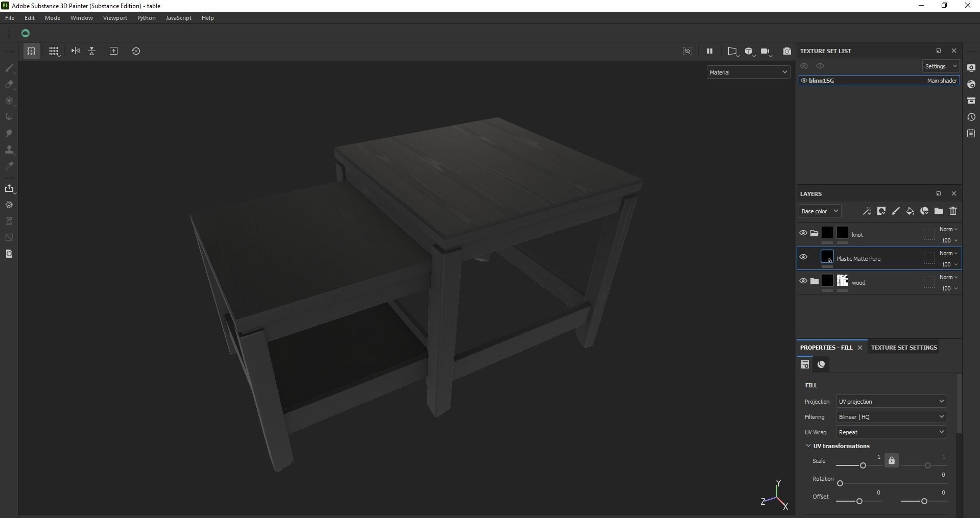Click the resource updater document icon
Viewport: 980px width, 518px height.
pyautogui.click(x=9, y=254)
